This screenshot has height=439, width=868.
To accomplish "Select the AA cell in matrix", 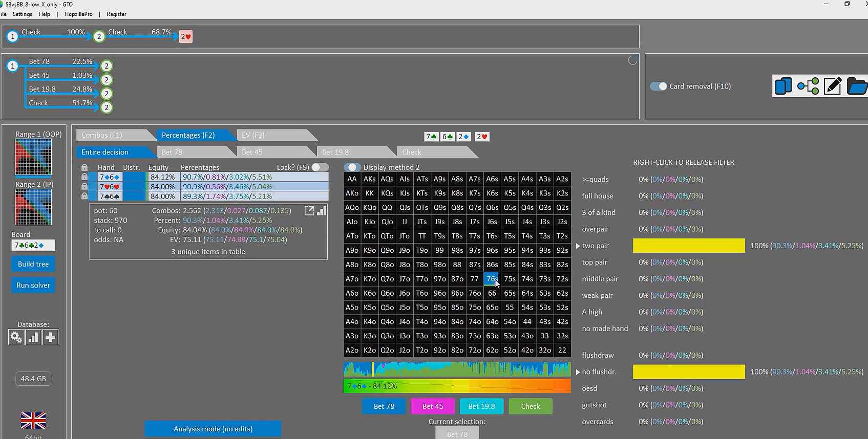I will [352, 179].
